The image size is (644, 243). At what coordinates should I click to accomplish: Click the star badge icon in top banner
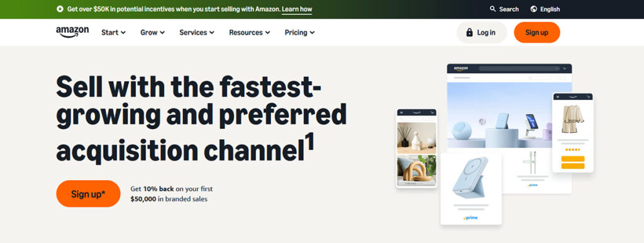pos(60,9)
